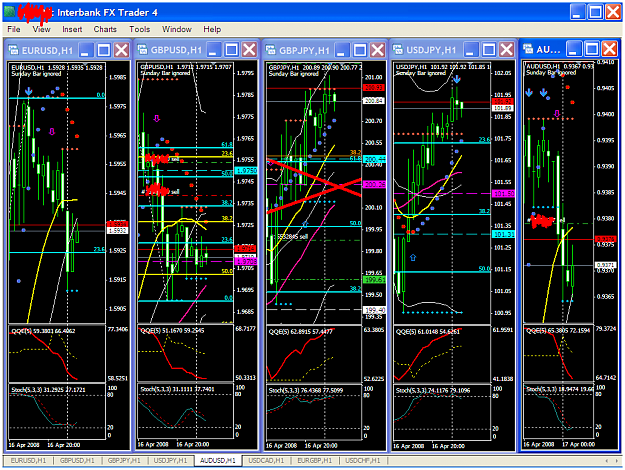625x470 pixels.
Task: Click the AUDUSD chart window icon
Action: coord(528,49)
